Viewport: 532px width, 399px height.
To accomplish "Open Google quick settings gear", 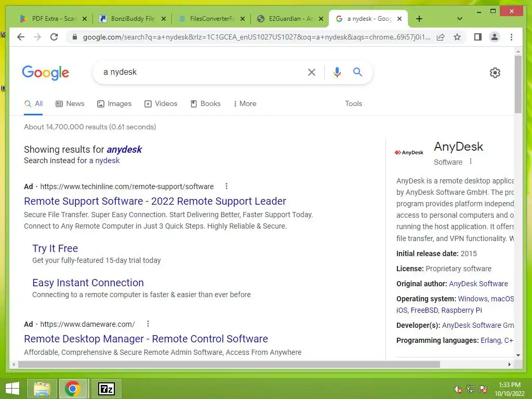I will (495, 73).
